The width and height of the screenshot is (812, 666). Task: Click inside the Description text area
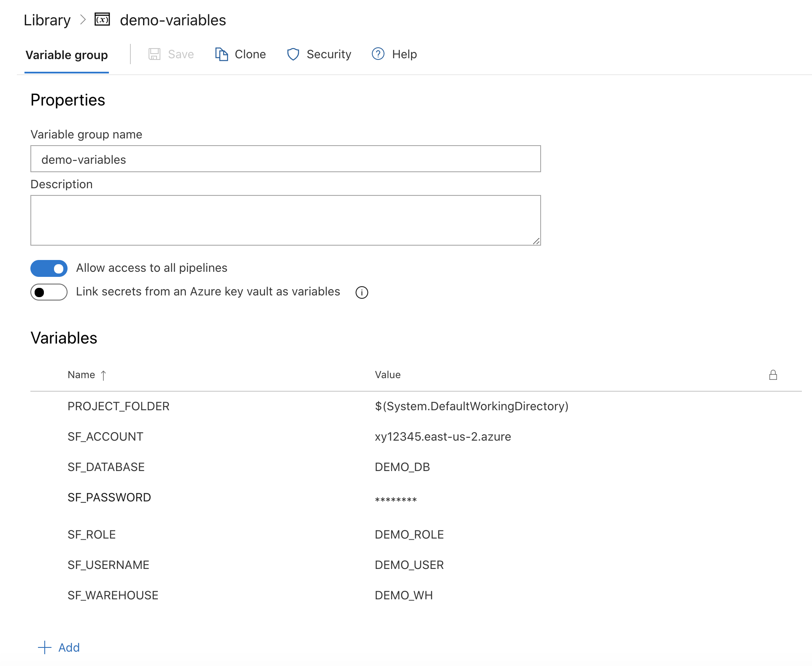tap(285, 220)
